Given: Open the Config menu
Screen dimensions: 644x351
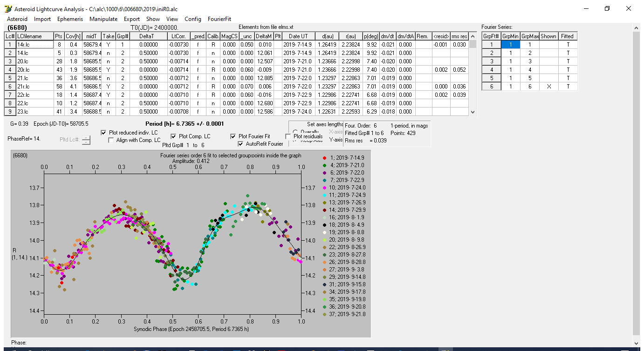Looking at the screenshot, I should pos(193,19).
